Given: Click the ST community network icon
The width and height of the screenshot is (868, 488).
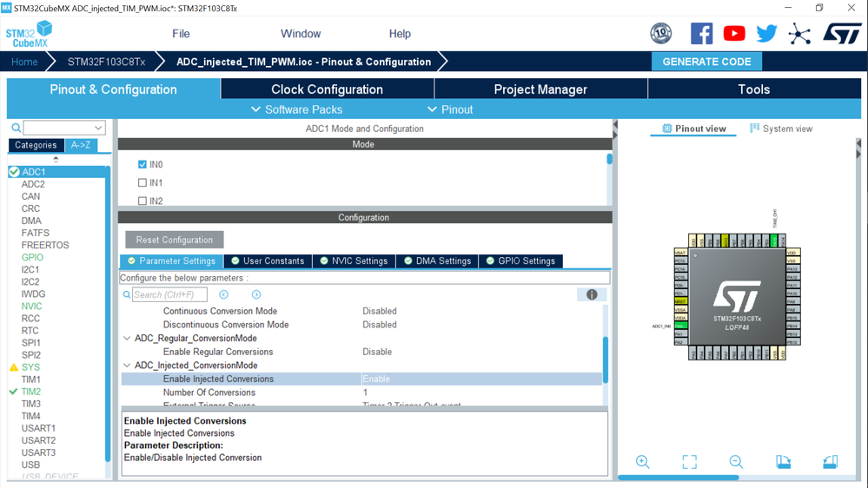Looking at the screenshot, I should click(799, 35).
